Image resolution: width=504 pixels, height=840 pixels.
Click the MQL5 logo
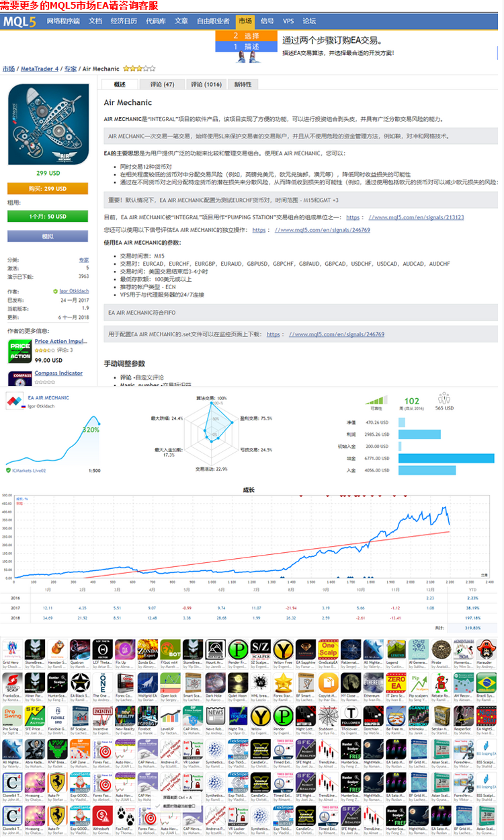pos(21,22)
